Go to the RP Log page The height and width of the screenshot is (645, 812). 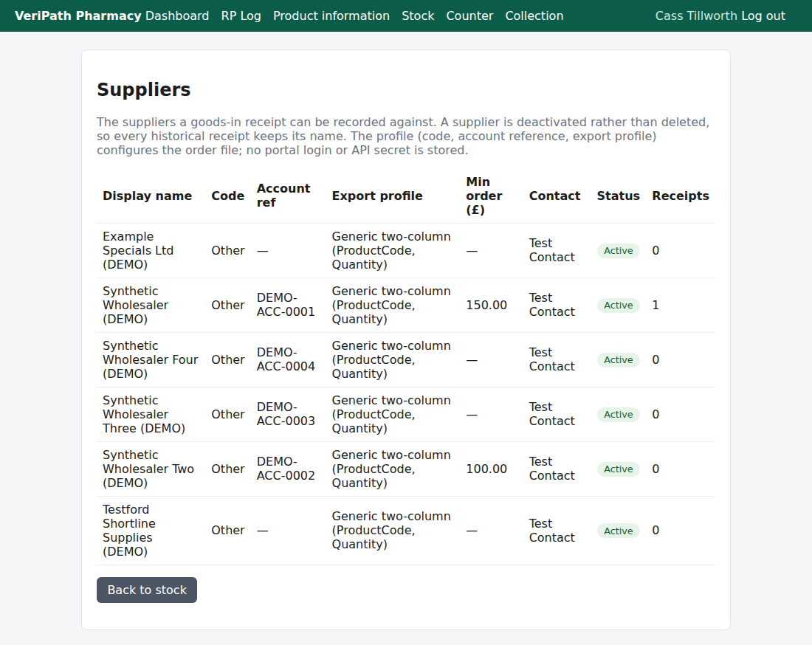(241, 15)
